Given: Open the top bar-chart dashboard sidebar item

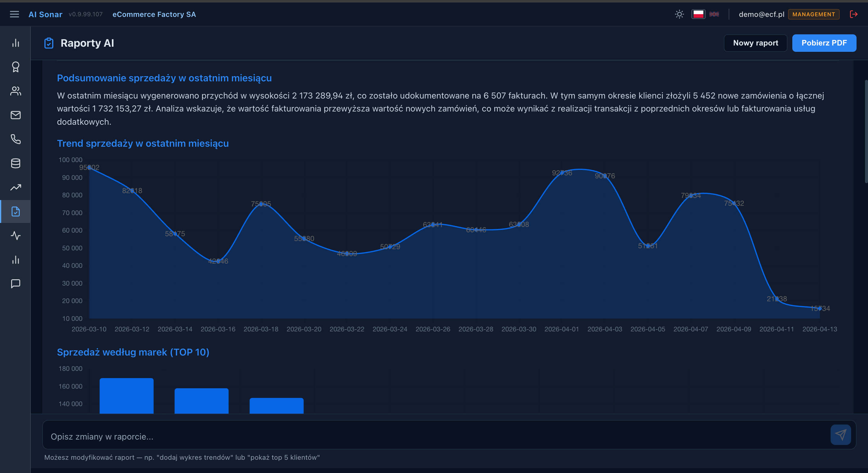Looking at the screenshot, I should (x=15, y=43).
